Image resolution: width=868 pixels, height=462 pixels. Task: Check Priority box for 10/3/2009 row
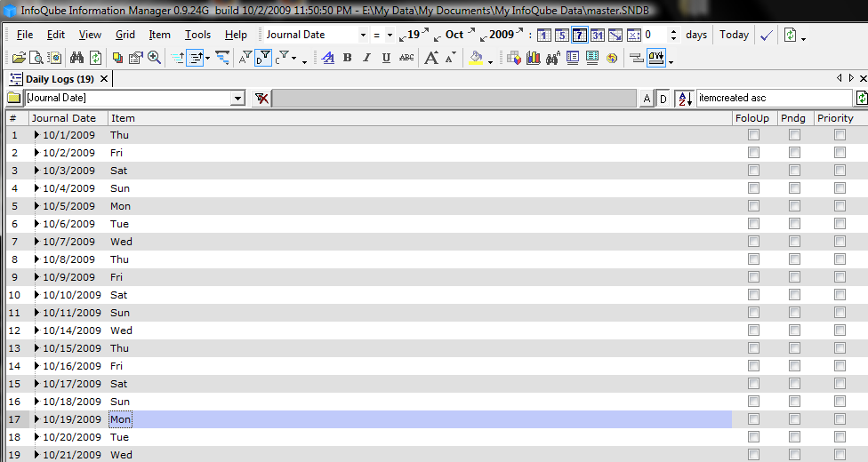click(840, 171)
